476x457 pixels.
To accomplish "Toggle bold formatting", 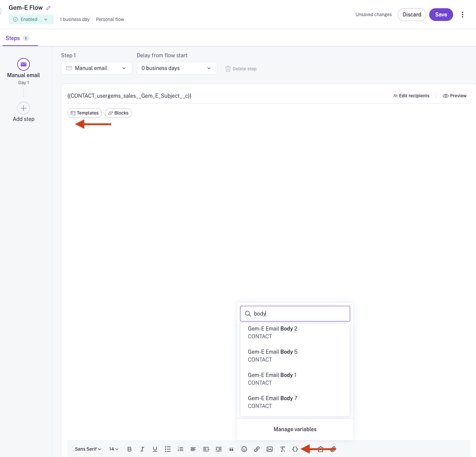I will pos(130,449).
